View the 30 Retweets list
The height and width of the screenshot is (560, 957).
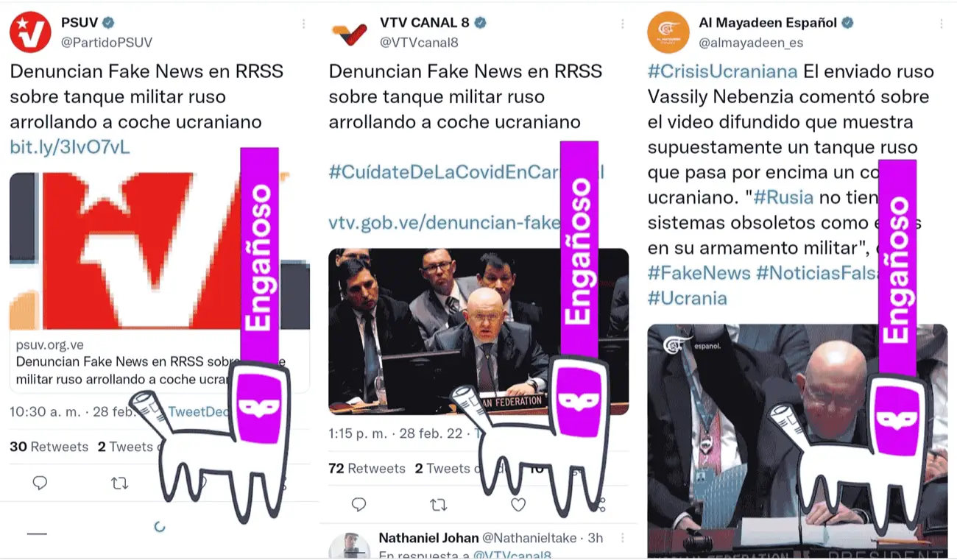click(x=49, y=447)
